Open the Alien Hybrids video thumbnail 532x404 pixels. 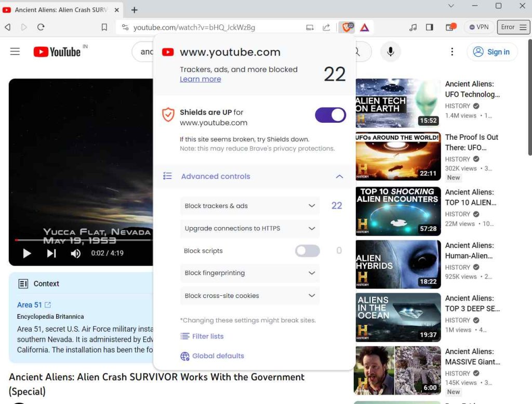tap(398, 265)
